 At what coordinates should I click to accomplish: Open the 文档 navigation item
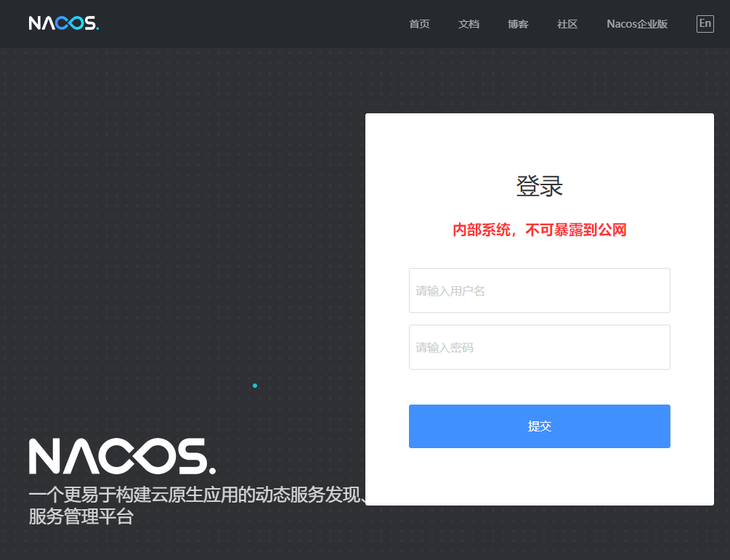point(469,24)
